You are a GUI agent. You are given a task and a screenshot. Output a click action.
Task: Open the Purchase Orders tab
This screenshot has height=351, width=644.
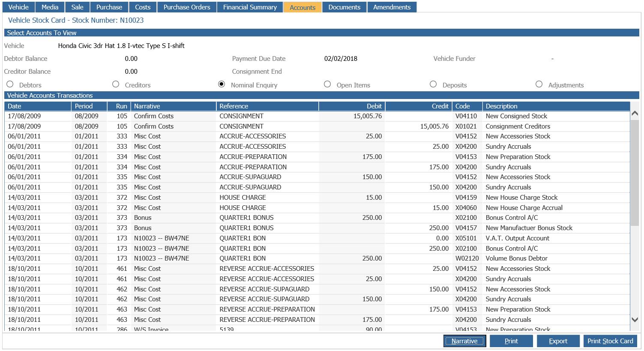tap(187, 7)
